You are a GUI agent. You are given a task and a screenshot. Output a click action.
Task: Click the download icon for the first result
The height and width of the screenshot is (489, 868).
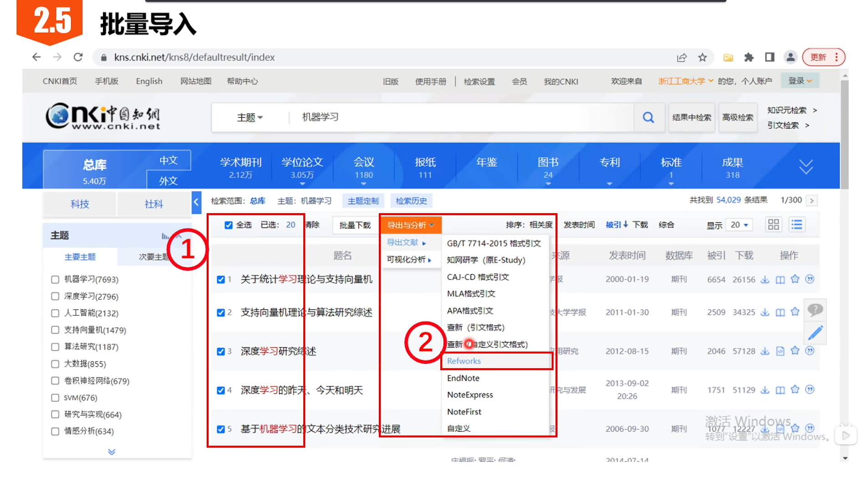[765, 280]
